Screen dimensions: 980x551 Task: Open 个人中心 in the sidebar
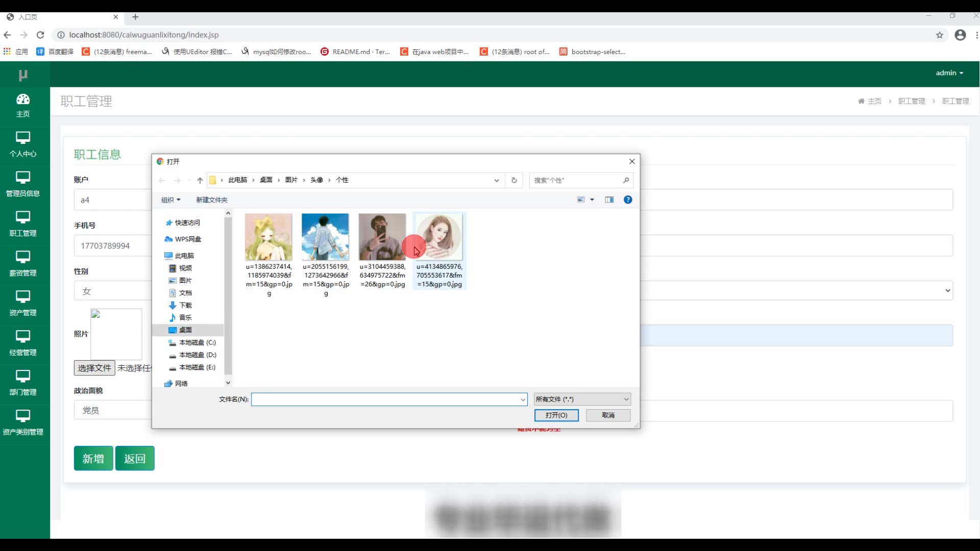(23, 145)
